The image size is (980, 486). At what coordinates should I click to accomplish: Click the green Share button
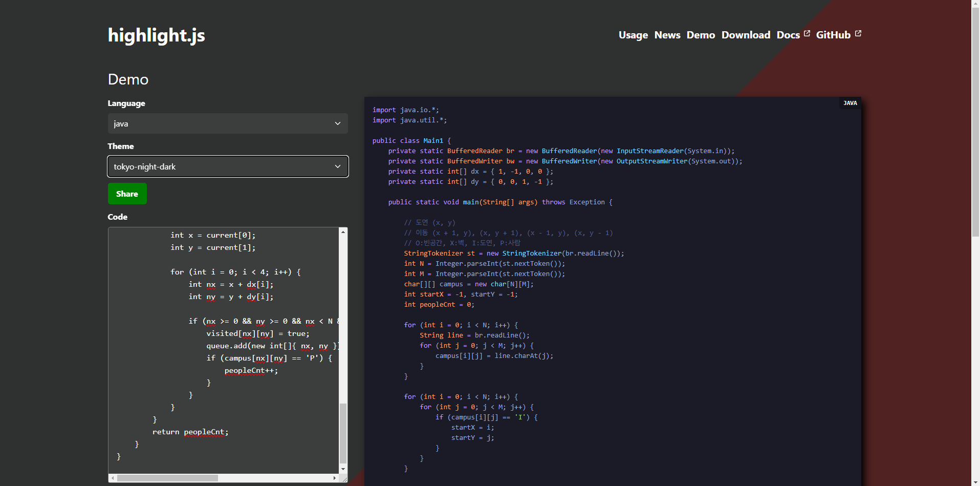[127, 194]
